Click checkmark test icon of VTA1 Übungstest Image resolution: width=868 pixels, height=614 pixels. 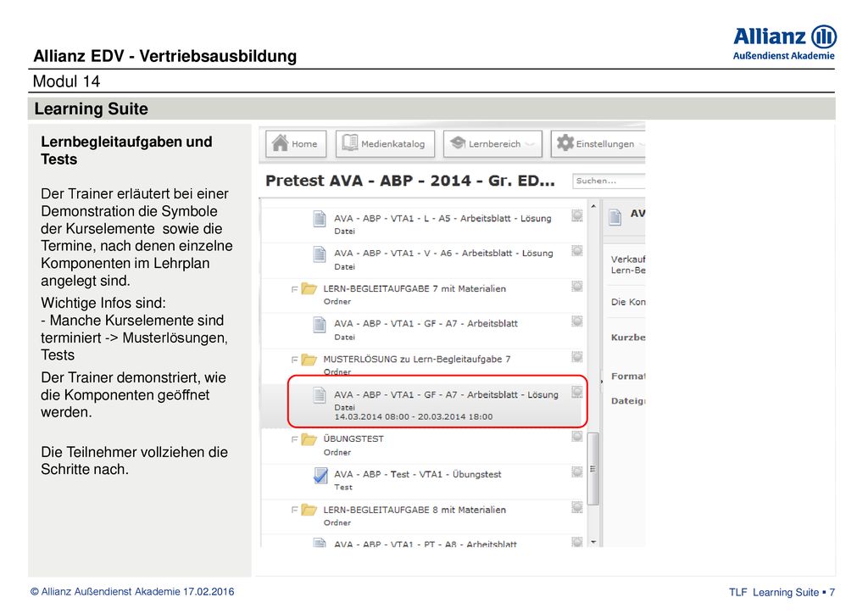coord(320,476)
